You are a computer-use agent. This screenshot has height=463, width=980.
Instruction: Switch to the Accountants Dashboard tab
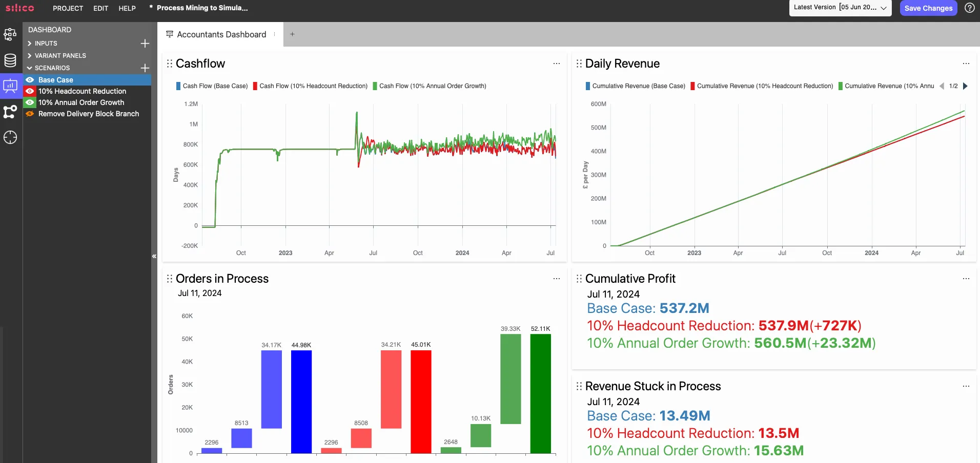[221, 34]
